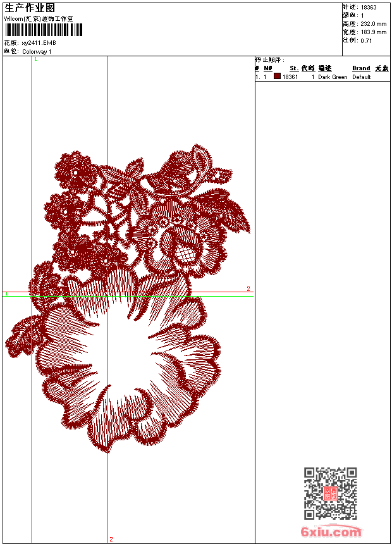The height and width of the screenshot is (544, 392).
Task: Click the Brand column header
Action: tap(361, 68)
